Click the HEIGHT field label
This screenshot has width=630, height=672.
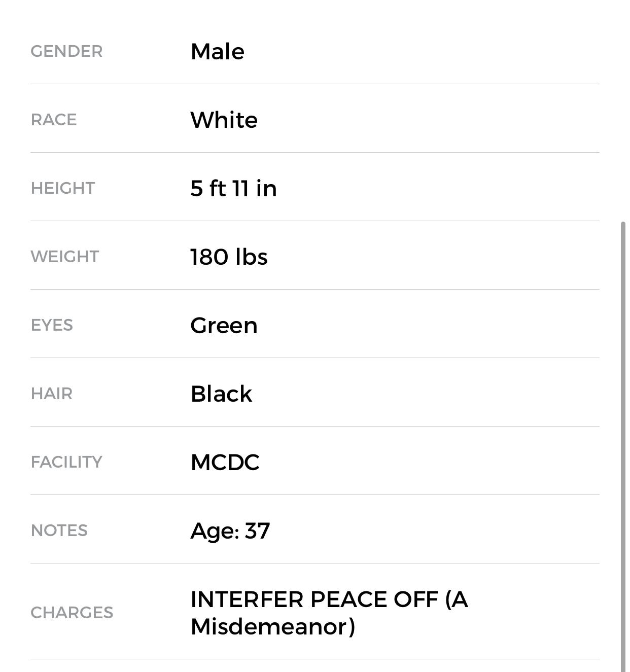click(x=63, y=188)
